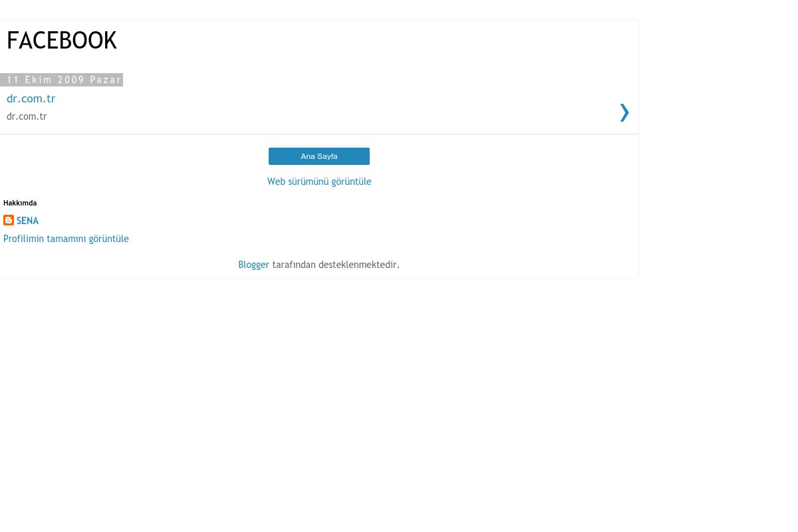Viewport: 798px width, 532px height.
Task: Open Web sürümünü görüntüle link
Action: (319, 182)
